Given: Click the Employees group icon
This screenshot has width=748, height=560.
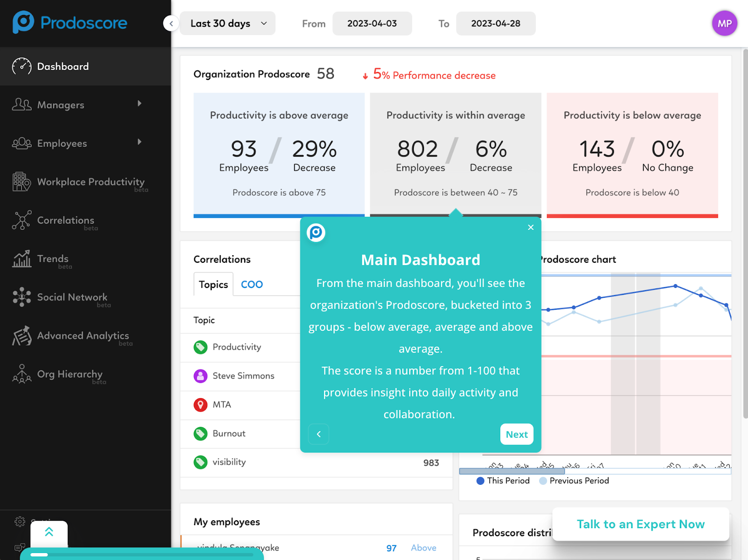Looking at the screenshot, I should click(22, 143).
